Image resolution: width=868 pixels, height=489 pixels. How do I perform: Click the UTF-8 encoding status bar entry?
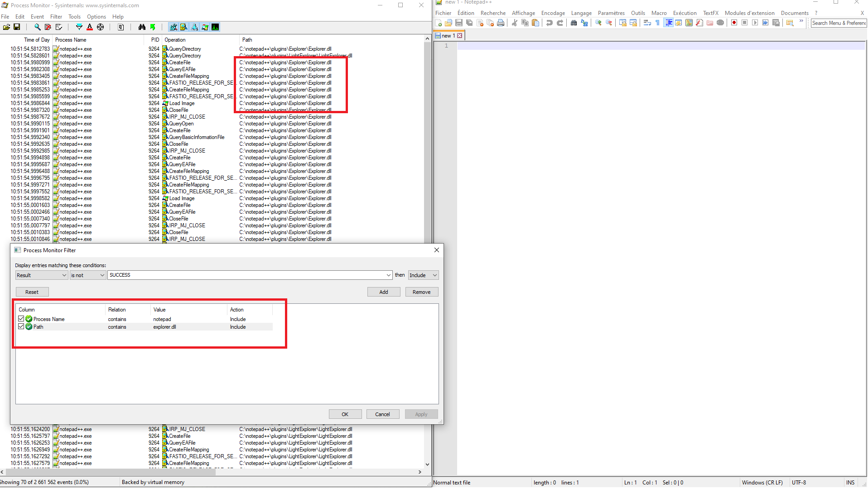799,483
